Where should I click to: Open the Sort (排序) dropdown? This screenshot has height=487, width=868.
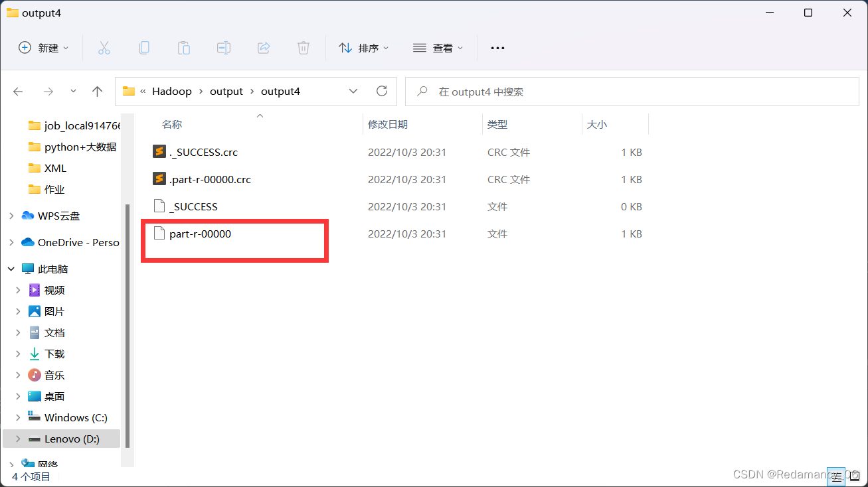[x=363, y=48]
